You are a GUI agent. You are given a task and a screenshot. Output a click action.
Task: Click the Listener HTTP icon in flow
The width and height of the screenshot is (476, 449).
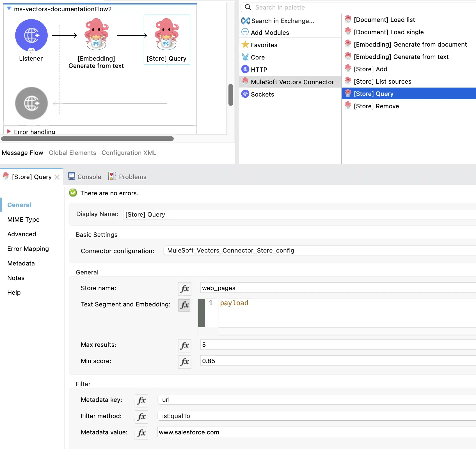coord(31,35)
